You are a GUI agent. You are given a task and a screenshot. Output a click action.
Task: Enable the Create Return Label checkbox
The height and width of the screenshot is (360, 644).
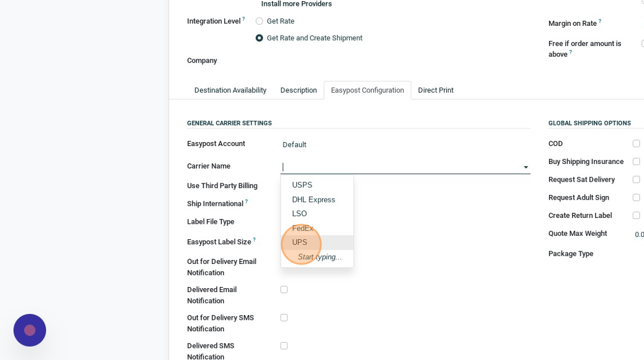pyautogui.click(x=636, y=216)
